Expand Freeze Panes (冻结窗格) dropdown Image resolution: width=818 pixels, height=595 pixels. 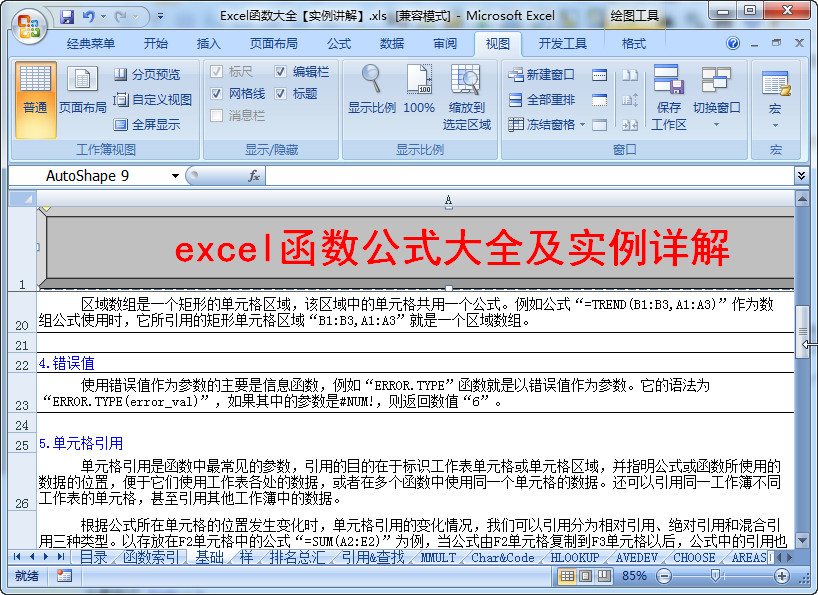point(582,125)
